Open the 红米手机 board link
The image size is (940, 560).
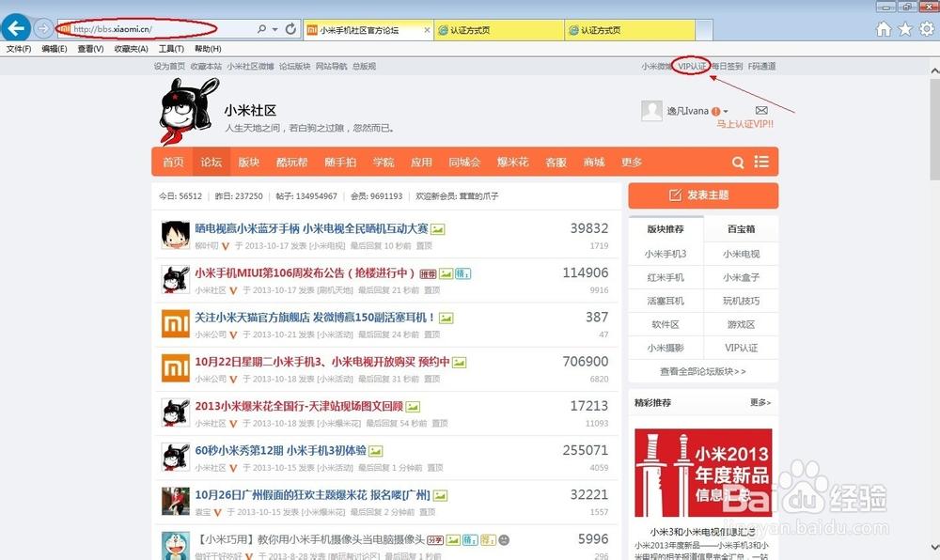(666, 277)
